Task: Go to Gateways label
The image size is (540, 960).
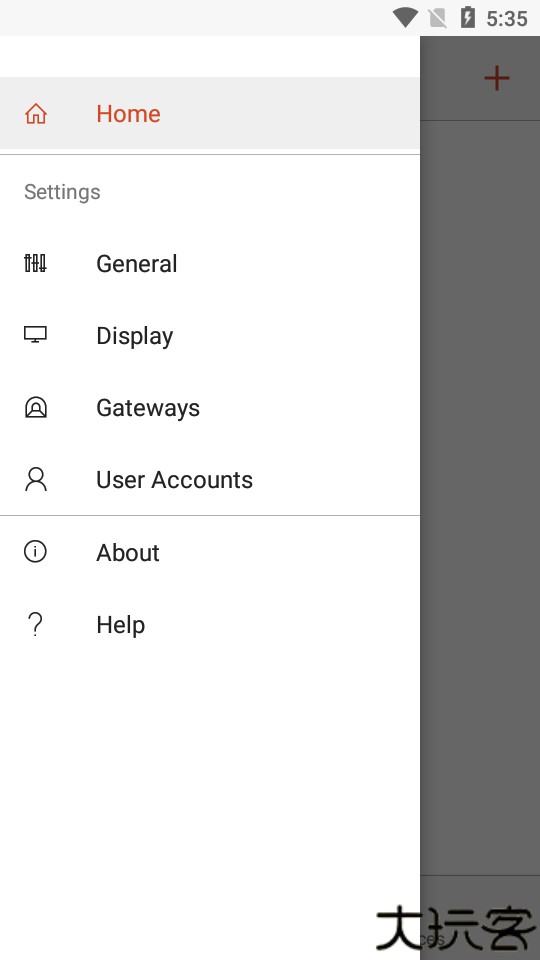Action: 148,408
